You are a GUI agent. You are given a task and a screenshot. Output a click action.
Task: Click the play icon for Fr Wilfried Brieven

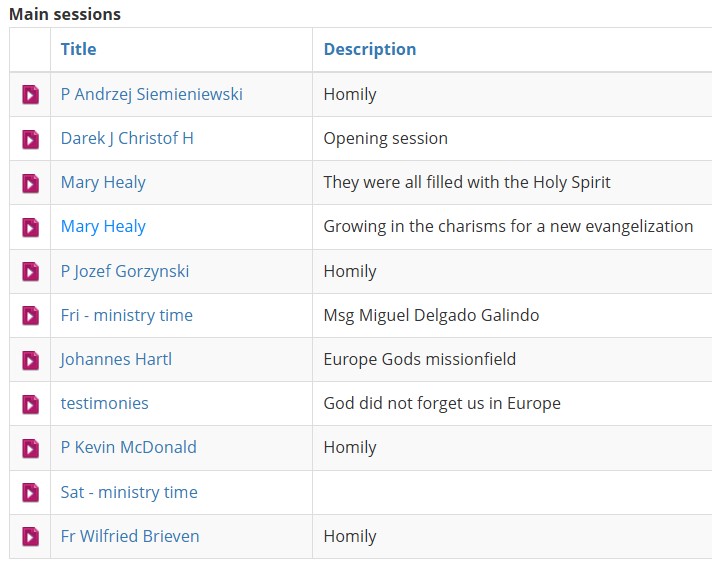pos(30,537)
